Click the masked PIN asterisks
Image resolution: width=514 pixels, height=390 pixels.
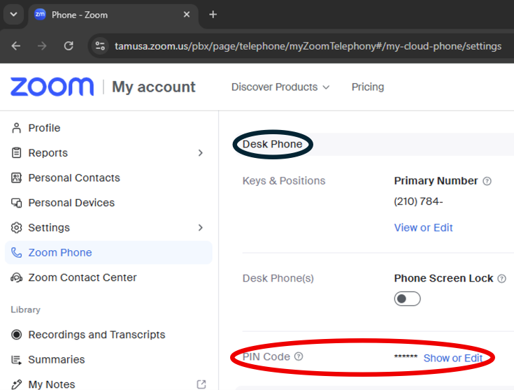pyautogui.click(x=406, y=357)
